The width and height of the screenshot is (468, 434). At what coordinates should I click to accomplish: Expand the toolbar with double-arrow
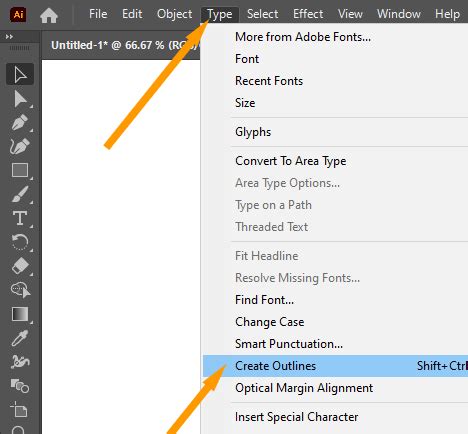9,36
